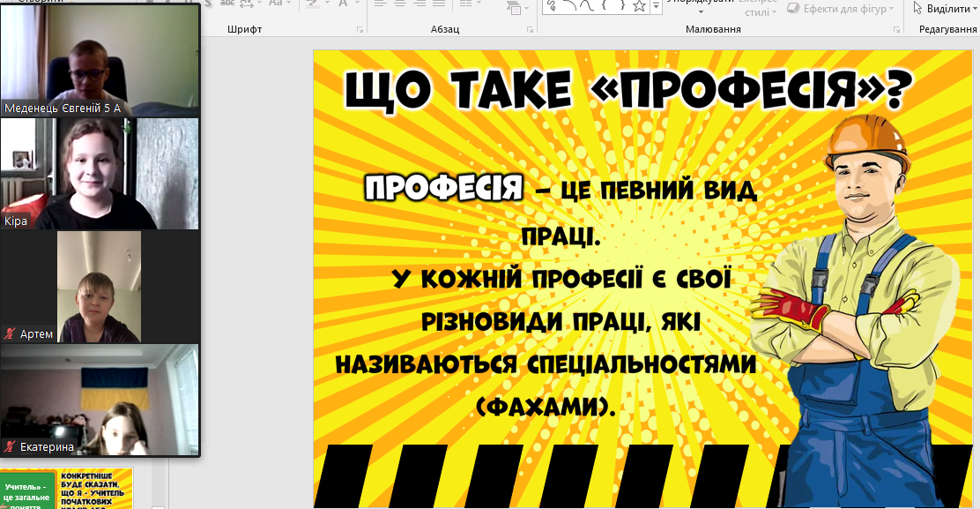Click the outlined word ПРОФЕСІЯ on the slide
The width and height of the screenshot is (980, 509).
(444, 187)
